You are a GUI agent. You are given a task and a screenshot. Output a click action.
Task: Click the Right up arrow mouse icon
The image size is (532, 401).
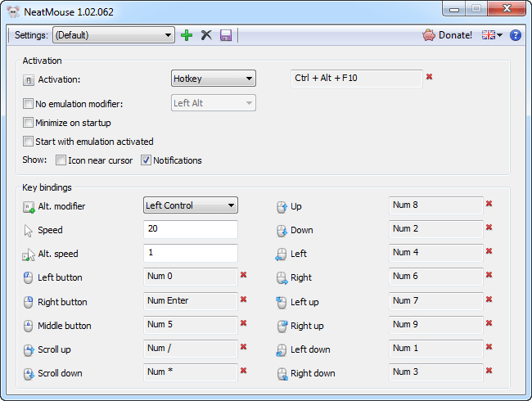click(282, 326)
